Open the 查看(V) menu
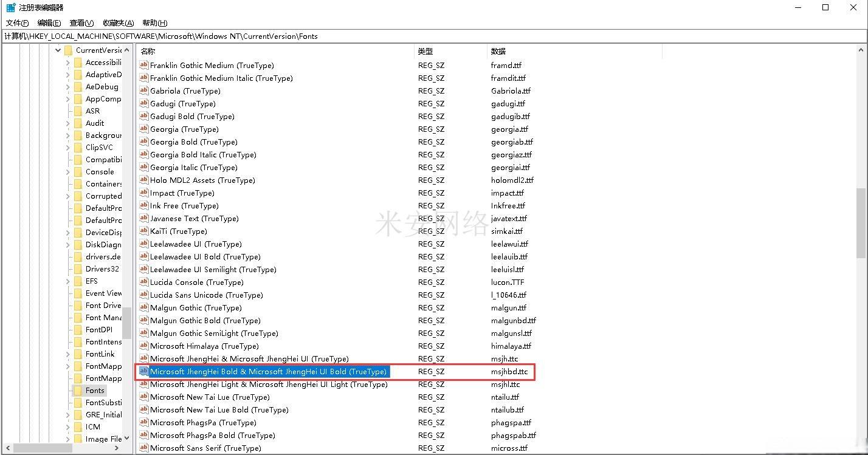Screen dimensions: 868x455 coord(81,22)
